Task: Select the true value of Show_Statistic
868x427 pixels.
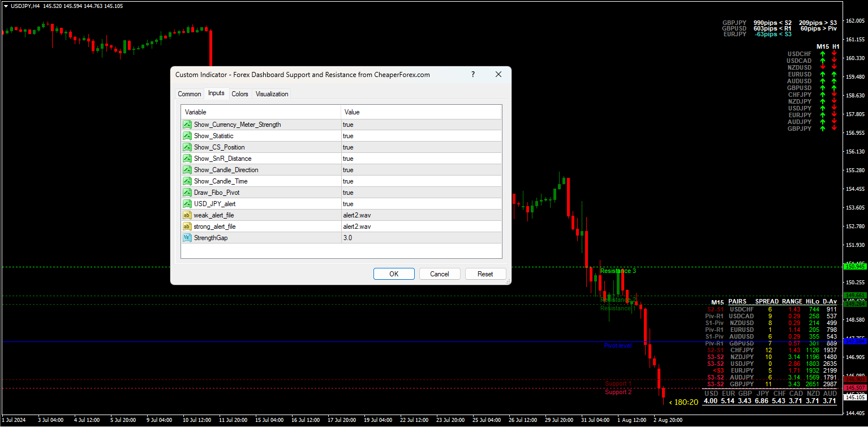Action: (421, 136)
